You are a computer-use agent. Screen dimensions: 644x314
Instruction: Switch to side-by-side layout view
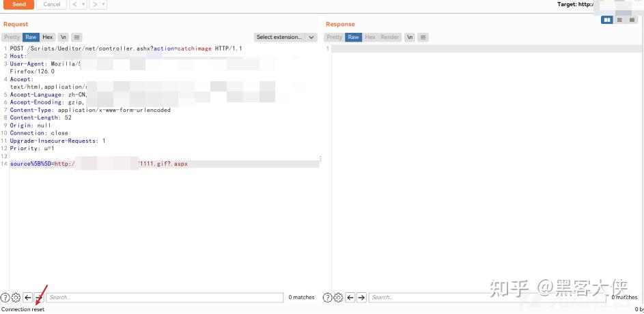click(606, 20)
